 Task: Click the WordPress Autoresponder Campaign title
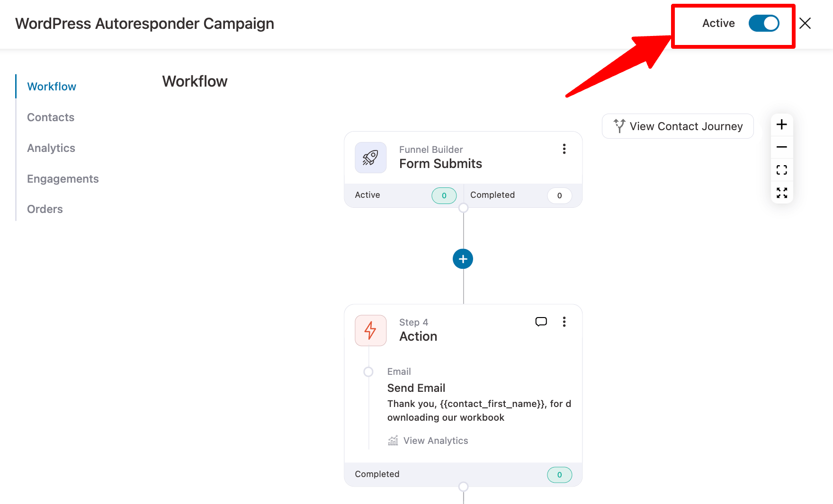(x=144, y=24)
